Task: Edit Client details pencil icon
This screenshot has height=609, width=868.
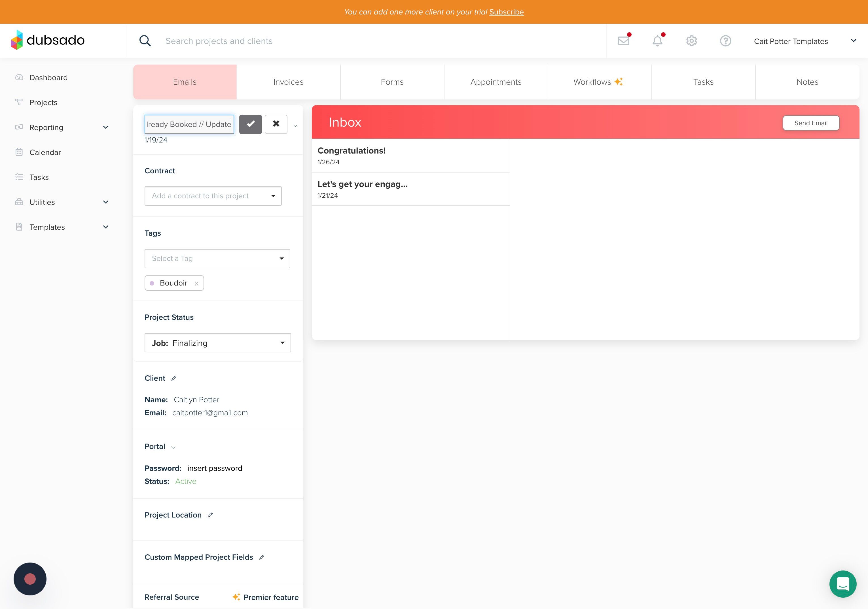Action: tap(174, 378)
